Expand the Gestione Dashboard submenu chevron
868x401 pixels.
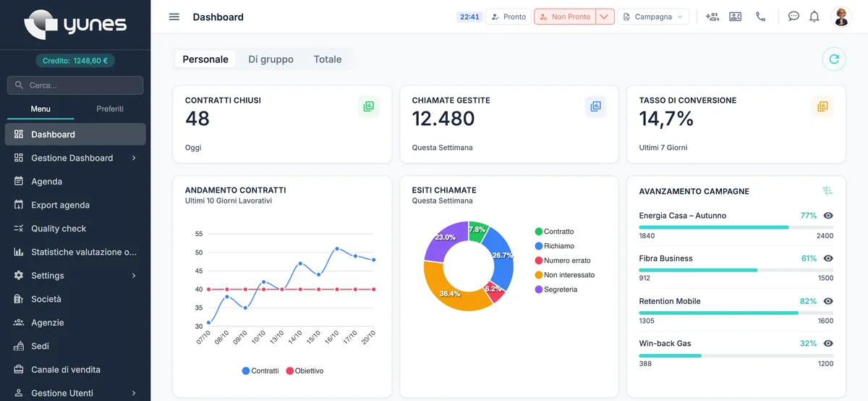coord(134,158)
